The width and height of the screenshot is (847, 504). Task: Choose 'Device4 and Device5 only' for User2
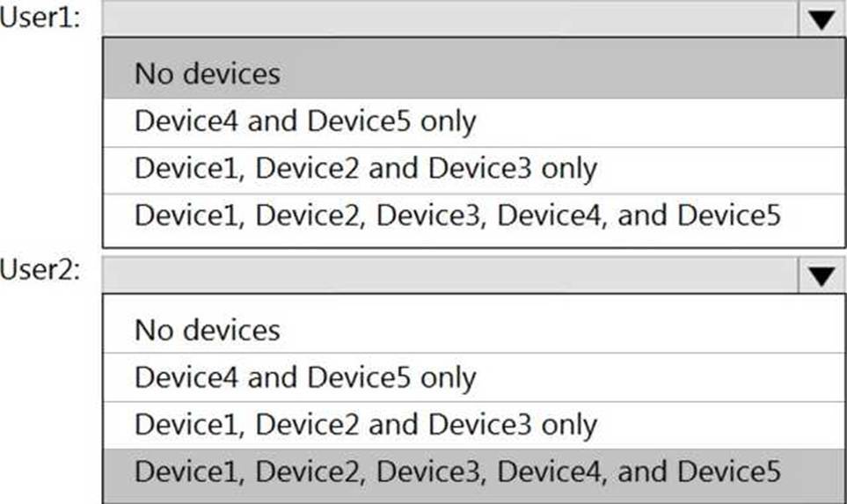[x=304, y=377]
